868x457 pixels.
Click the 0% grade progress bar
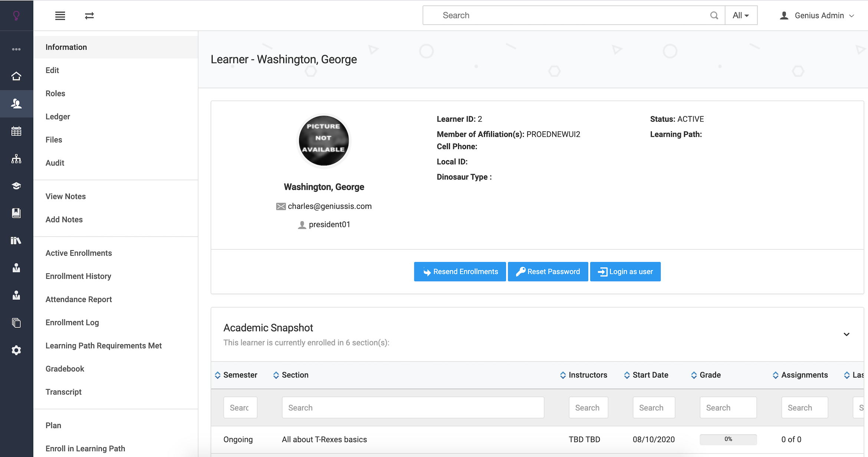point(728,439)
